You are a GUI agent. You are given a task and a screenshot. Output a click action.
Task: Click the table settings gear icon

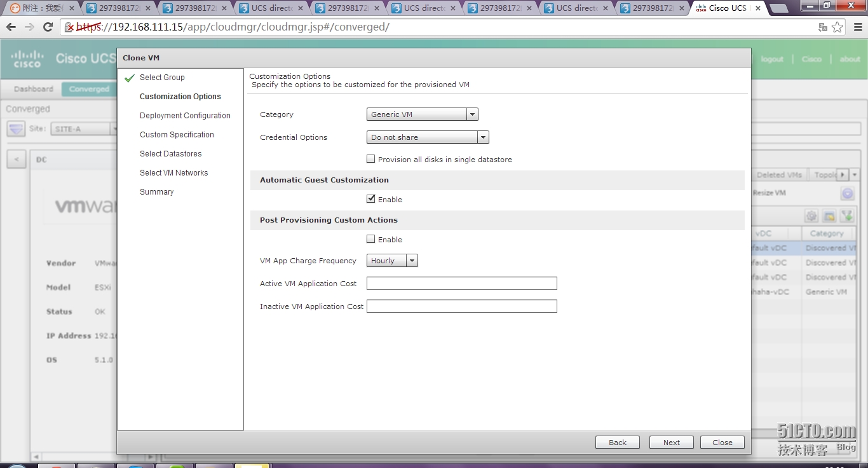tap(811, 216)
